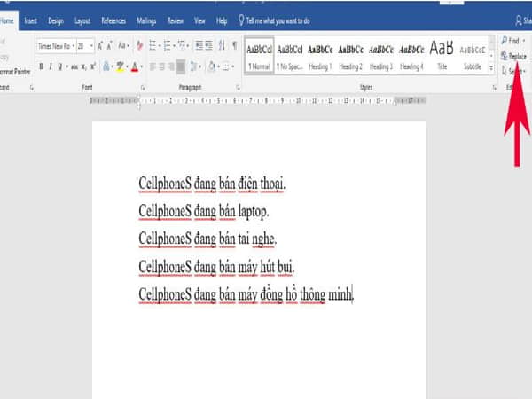The image size is (532, 399).
Task: Click the Increase Font Size icon
Action: [99, 45]
